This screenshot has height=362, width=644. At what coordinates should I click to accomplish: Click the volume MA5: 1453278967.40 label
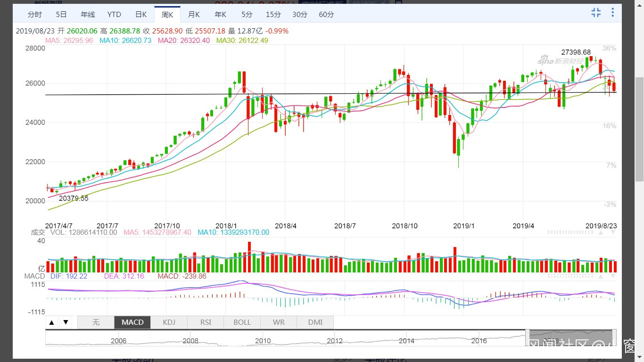[x=157, y=232]
